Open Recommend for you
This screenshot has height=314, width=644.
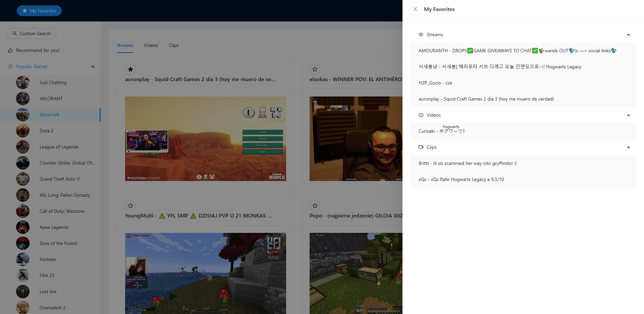click(x=34, y=50)
